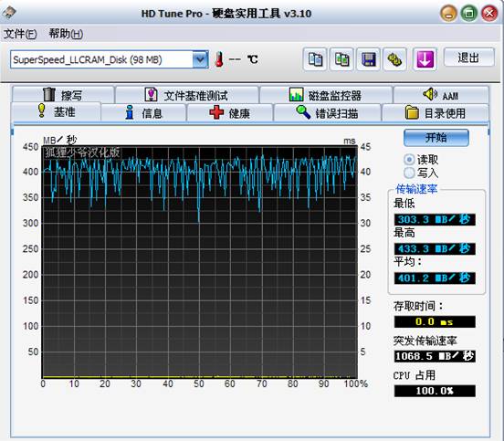Expand the SuperSpeed_LLCRAM_Disk drive dropdown
This screenshot has height=441, width=504.
pyautogui.click(x=200, y=59)
